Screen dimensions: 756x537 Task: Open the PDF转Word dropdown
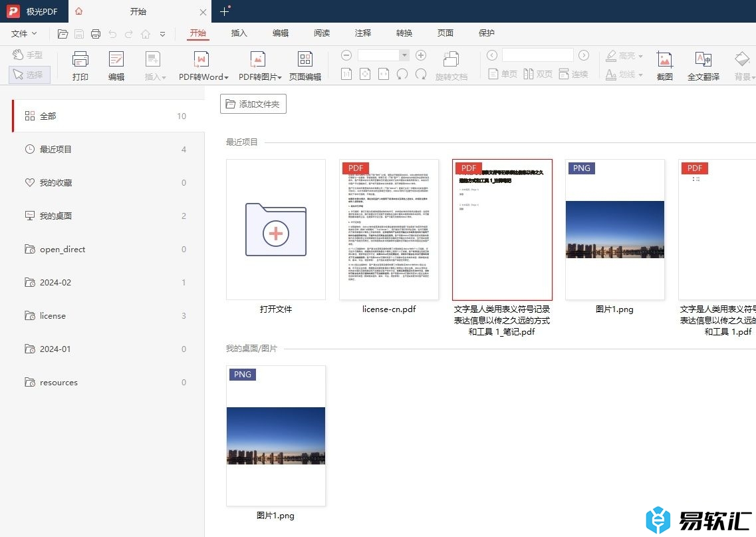click(x=203, y=66)
